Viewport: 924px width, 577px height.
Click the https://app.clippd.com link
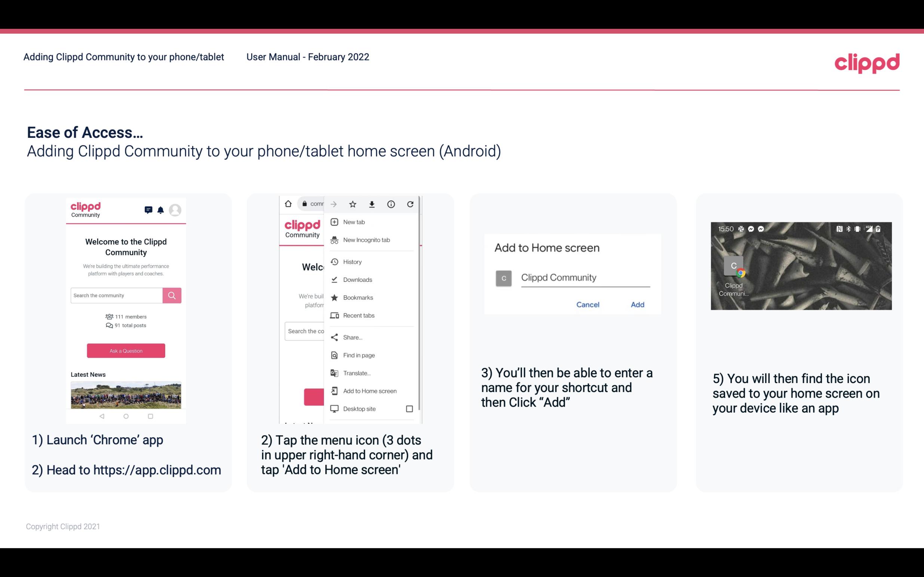(157, 470)
